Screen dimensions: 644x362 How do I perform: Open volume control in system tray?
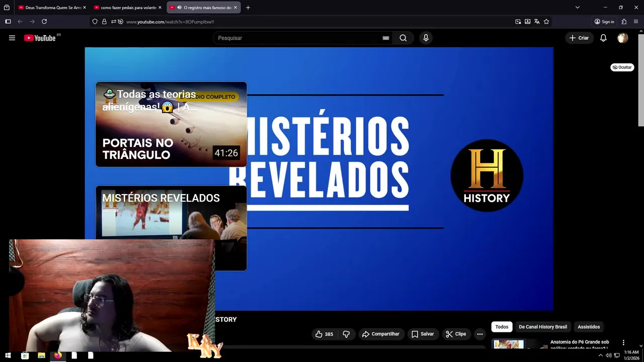[608, 355]
